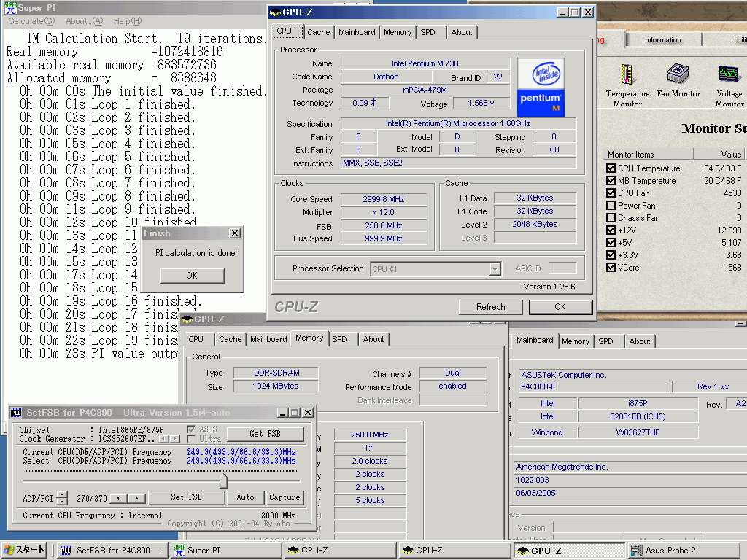Click the right arrow beside Clock Generator
Viewport: 747px width, 560px height.
click(175, 438)
